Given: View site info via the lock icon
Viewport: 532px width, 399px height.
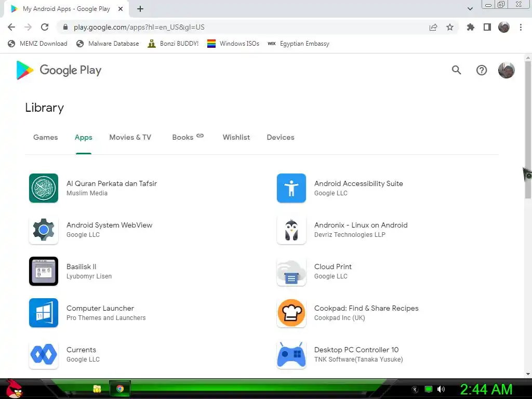Looking at the screenshot, I should tap(65, 27).
